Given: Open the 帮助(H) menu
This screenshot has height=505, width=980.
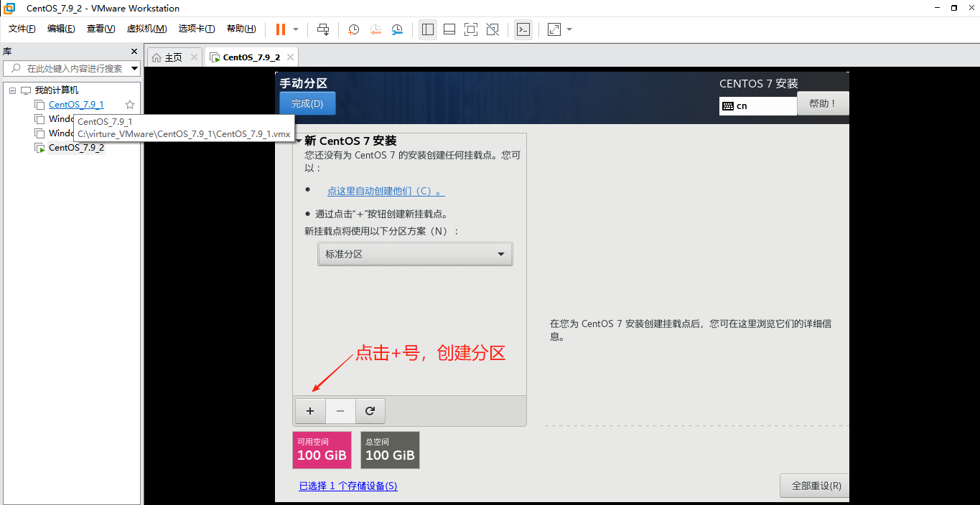Looking at the screenshot, I should pyautogui.click(x=241, y=29).
